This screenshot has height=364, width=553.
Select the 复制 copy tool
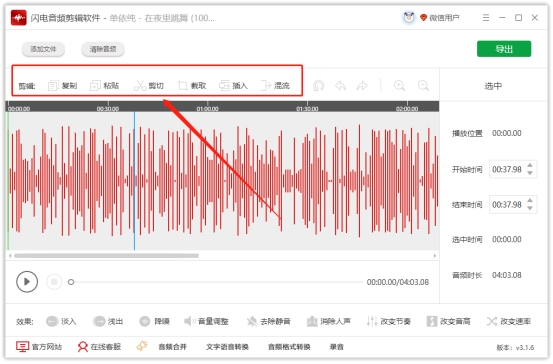point(62,85)
